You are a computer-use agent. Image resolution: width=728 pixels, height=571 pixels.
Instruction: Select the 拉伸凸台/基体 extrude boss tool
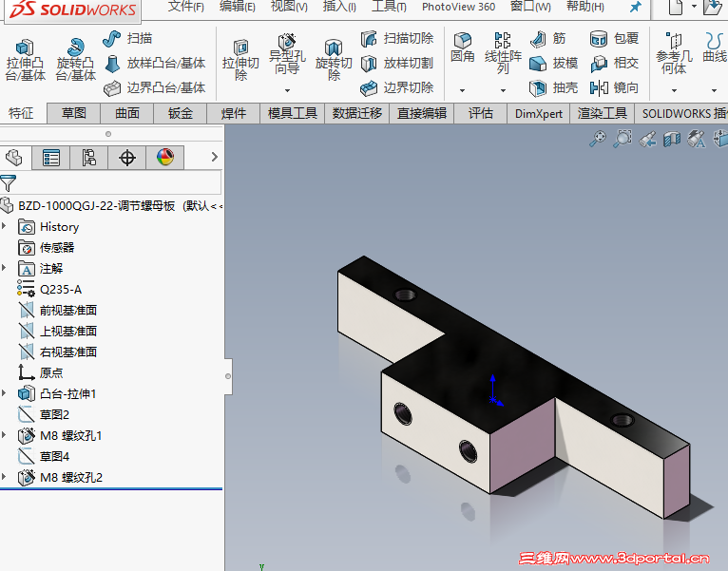click(x=25, y=61)
